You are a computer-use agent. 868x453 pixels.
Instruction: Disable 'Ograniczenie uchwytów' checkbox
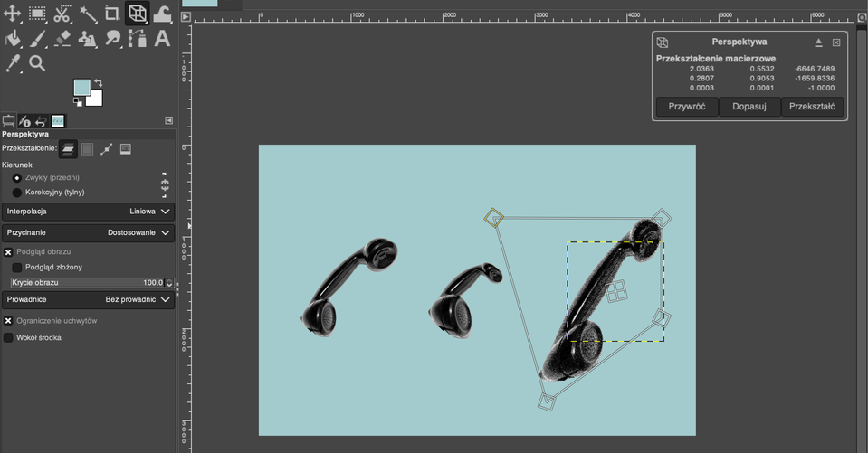pos(8,321)
